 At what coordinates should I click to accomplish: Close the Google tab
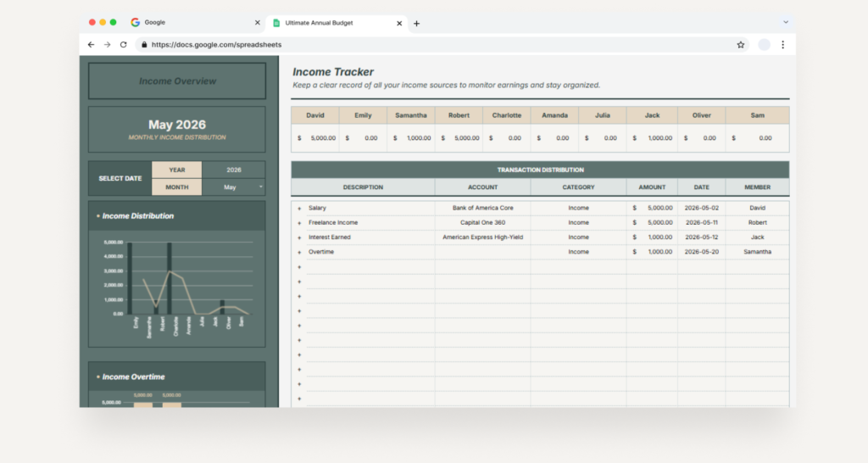tap(258, 23)
